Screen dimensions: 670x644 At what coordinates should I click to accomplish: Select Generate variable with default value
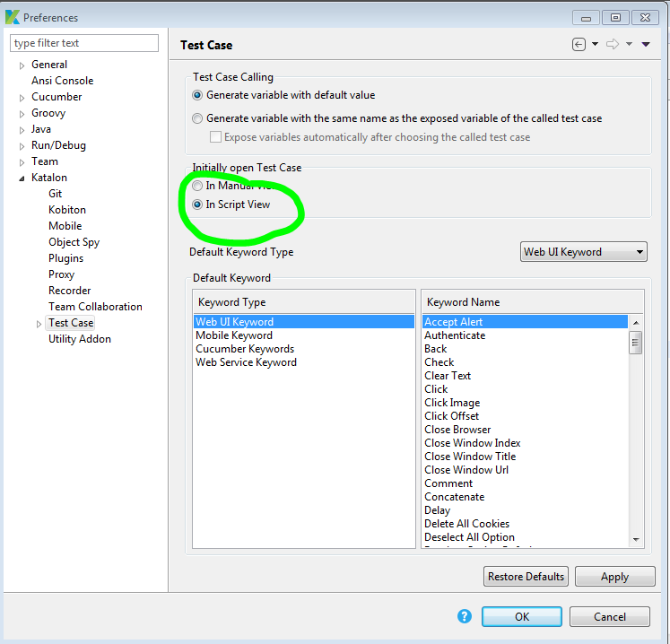pyautogui.click(x=197, y=95)
